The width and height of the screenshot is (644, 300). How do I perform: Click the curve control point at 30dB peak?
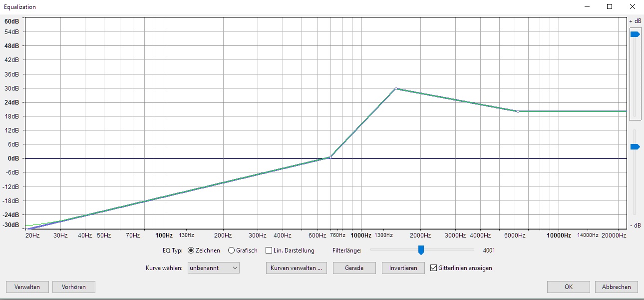point(396,88)
